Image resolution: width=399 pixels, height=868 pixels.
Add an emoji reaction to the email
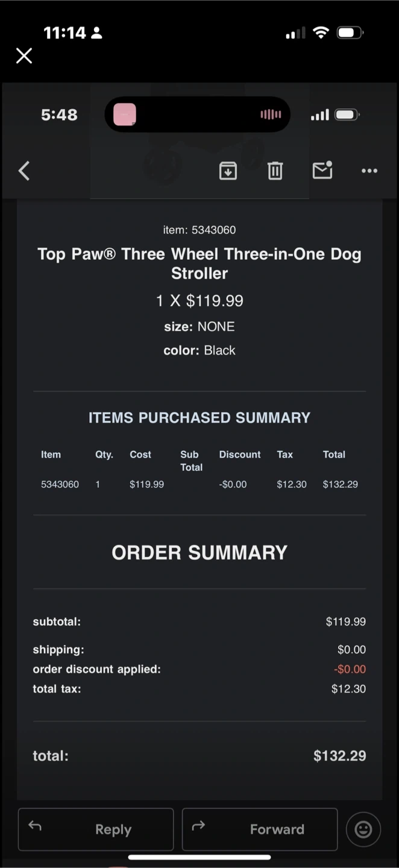363,829
